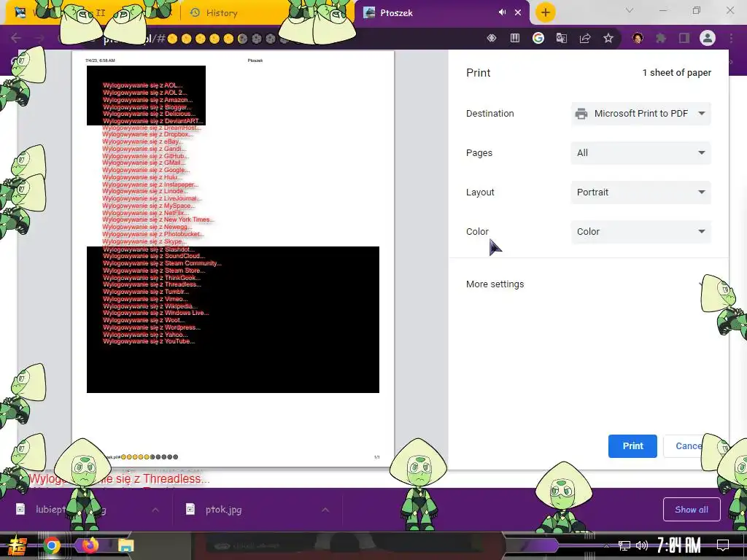Click '1 sheet of paper' text
This screenshot has width=747, height=560.
click(676, 73)
